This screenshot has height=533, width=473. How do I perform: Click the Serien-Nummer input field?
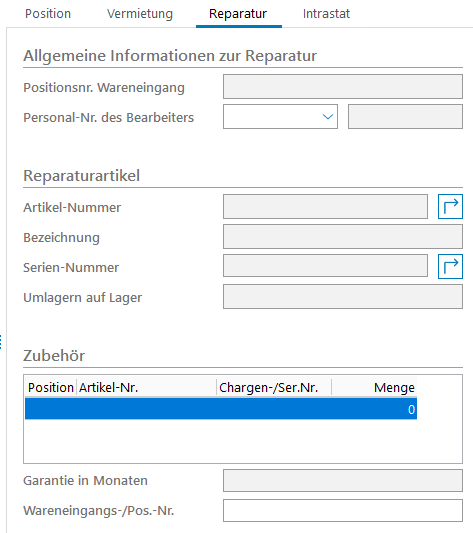tap(325, 265)
